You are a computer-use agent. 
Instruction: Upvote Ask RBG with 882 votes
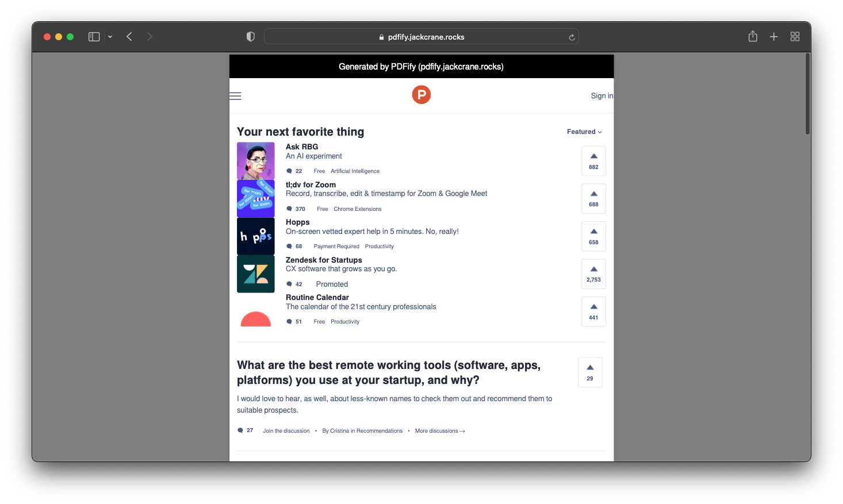pyautogui.click(x=593, y=161)
